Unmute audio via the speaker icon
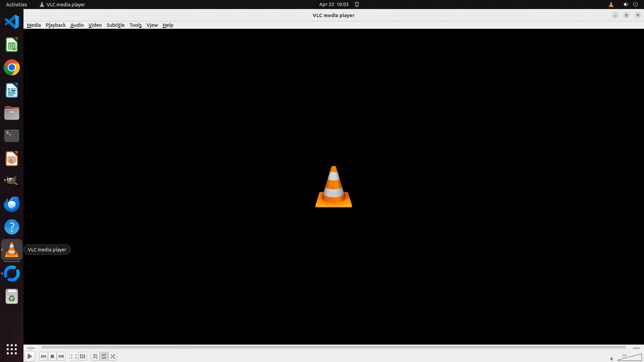Screen dimensions: 644x362 pos(612,359)
